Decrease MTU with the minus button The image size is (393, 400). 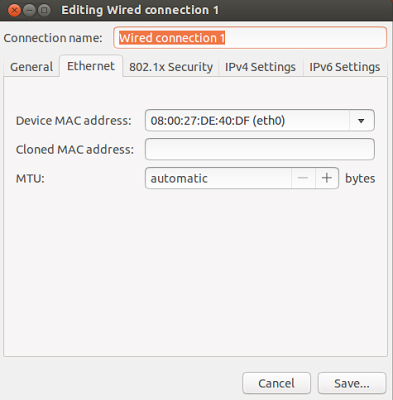pyautogui.click(x=303, y=178)
